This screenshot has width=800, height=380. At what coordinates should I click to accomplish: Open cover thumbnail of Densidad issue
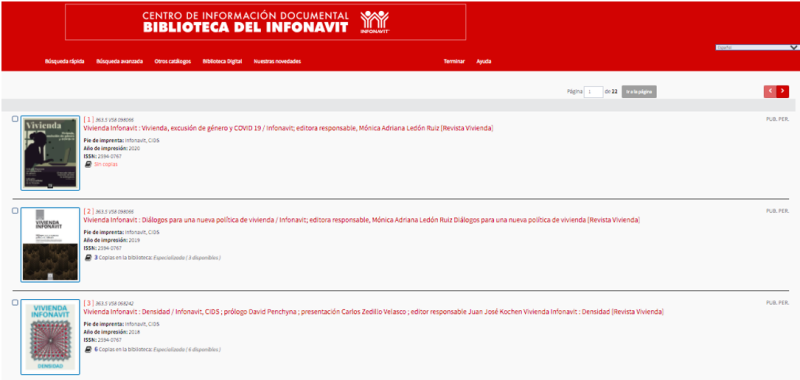(x=51, y=337)
